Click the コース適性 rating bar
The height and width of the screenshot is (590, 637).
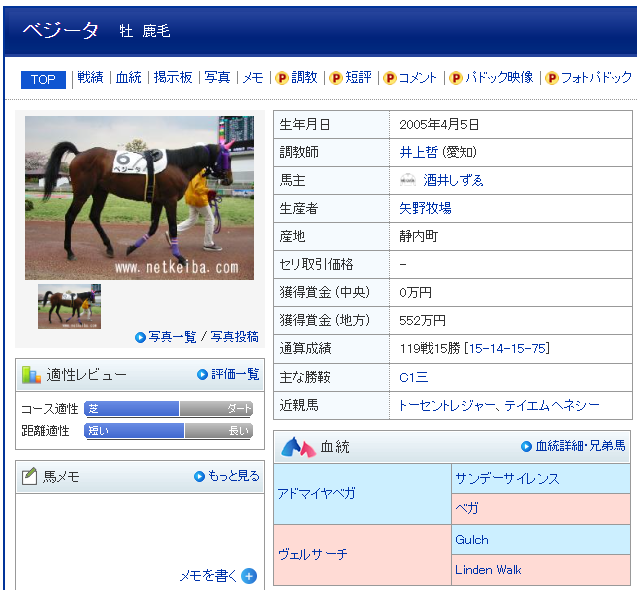tap(168, 409)
